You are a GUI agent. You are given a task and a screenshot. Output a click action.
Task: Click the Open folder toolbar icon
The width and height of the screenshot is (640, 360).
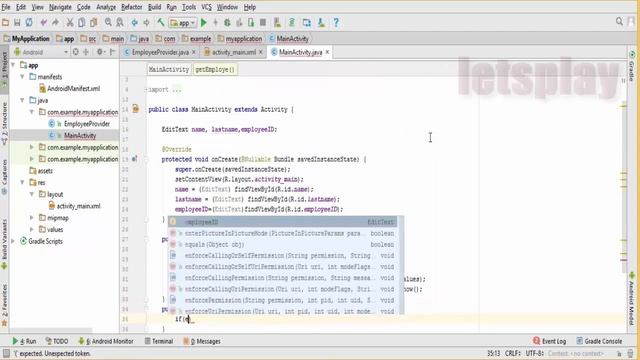[5, 23]
